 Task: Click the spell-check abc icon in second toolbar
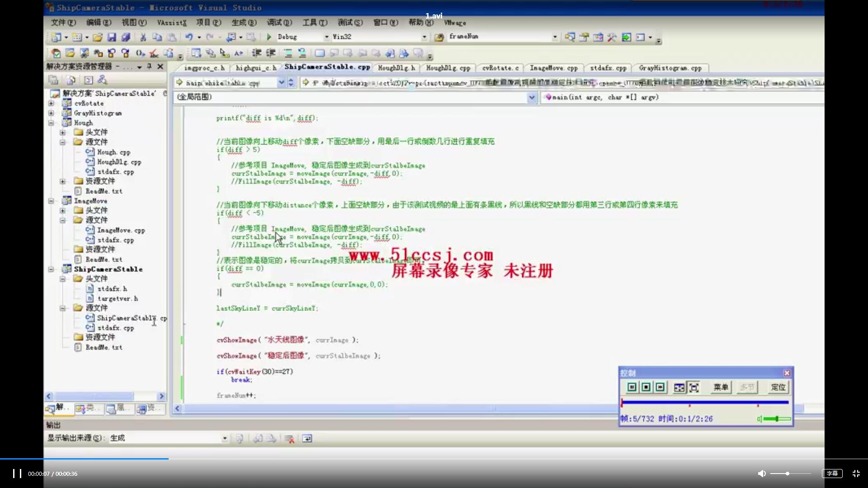click(154, 53)
